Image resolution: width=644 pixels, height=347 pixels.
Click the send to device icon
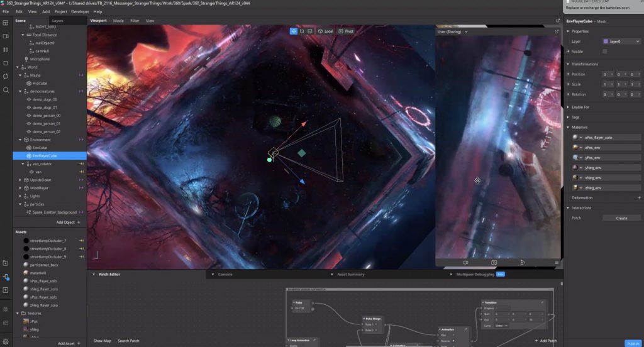[6, 277]
